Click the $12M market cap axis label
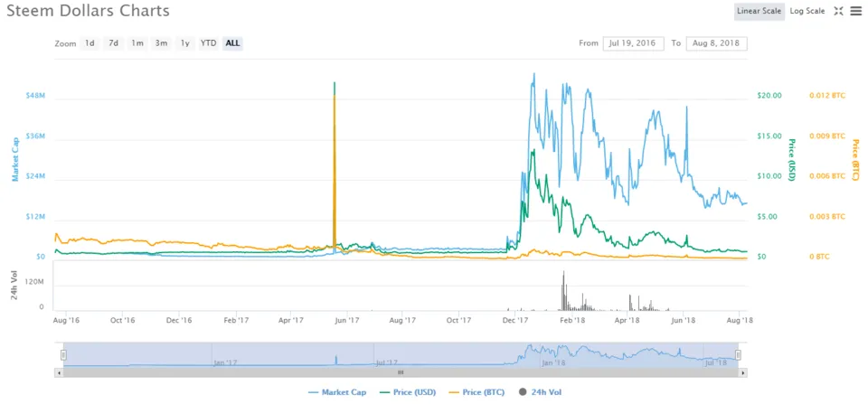This screenshot has height=404, width=868. tap(35, 216)
